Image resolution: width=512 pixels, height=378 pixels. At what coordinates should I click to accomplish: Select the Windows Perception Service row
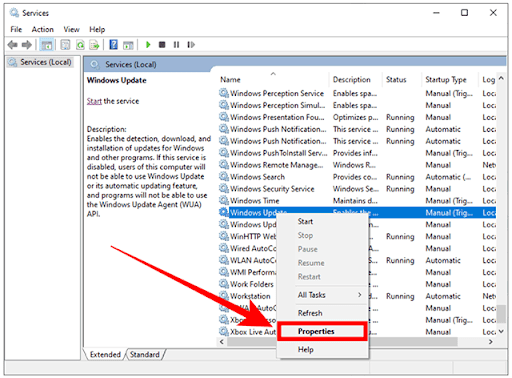(x=357, y=93)
